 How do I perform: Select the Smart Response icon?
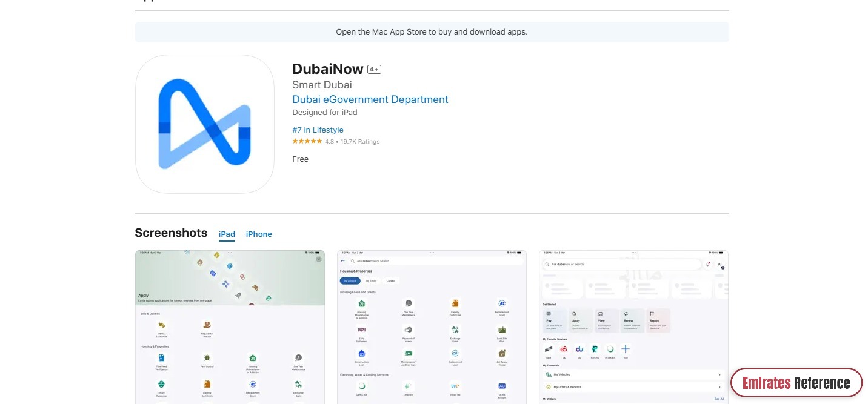click(x=161, y=385)
